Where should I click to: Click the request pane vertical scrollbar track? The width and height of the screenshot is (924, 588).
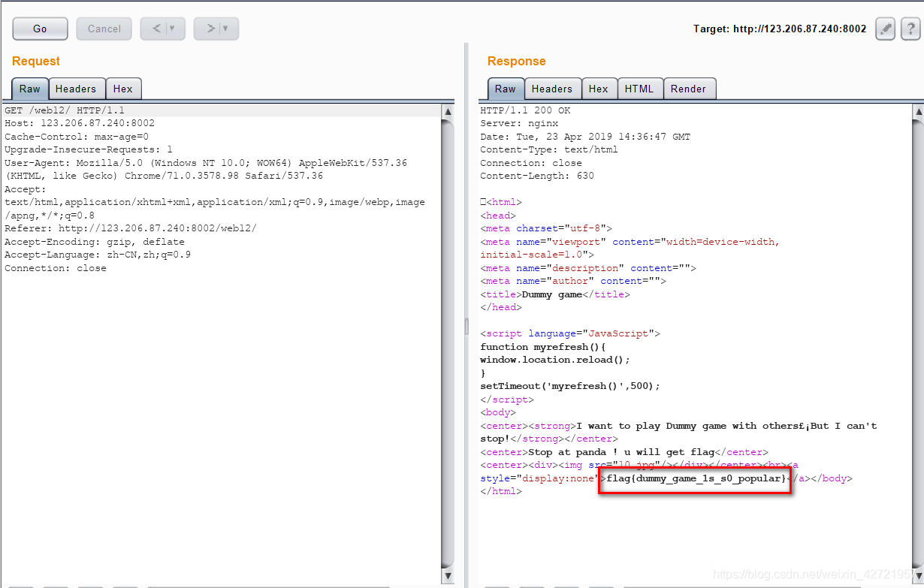(x=448, y=343)
